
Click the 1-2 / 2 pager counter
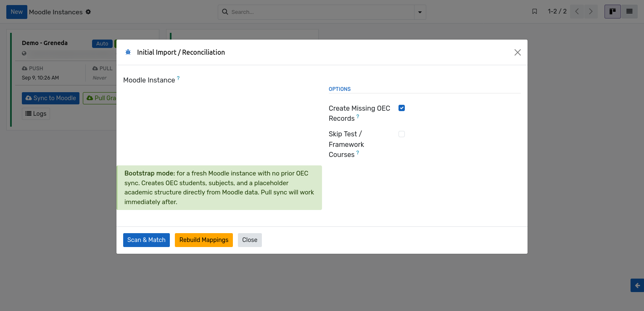coord(557,12)
